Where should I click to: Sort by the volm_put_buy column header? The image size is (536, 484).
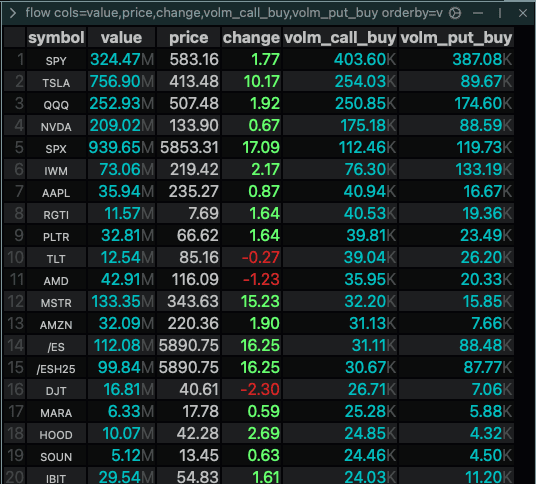pyautogui.click(x=456, y=37)
